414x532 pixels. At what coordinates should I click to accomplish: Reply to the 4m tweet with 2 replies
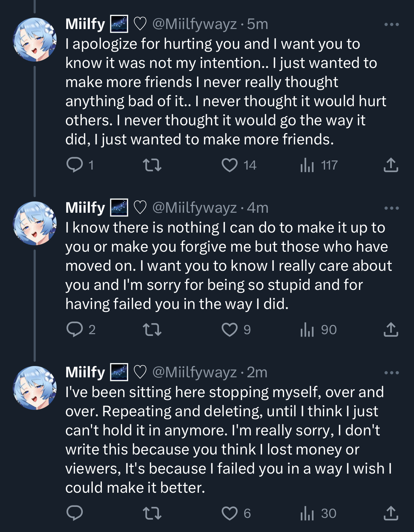[75, 330]
